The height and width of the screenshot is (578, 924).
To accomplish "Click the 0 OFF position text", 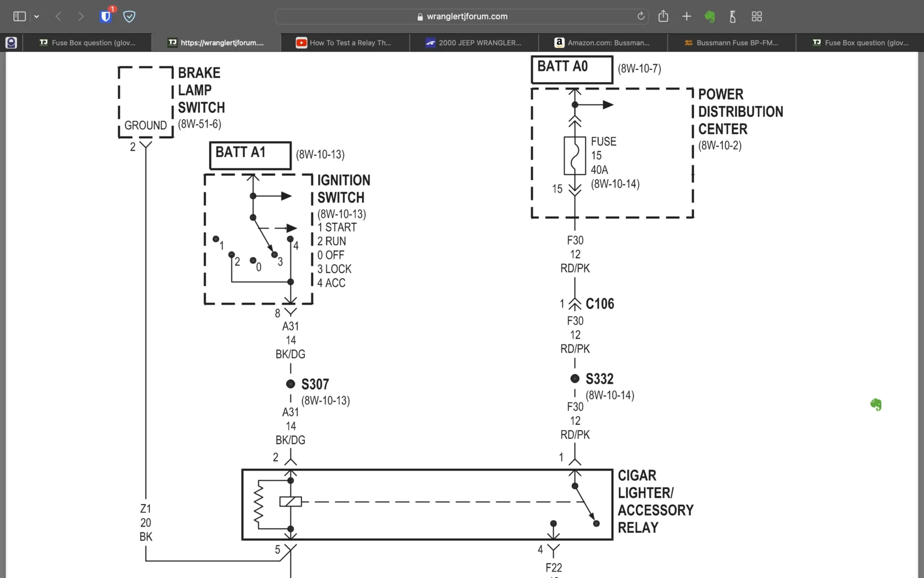I will [x=330, y=255].
